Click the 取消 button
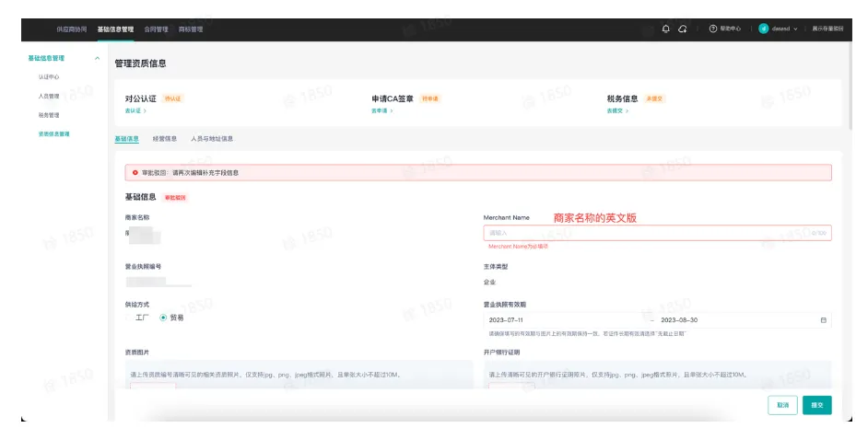Image resolution: width=868 pixels, height=428 pixels. (782, 405)
